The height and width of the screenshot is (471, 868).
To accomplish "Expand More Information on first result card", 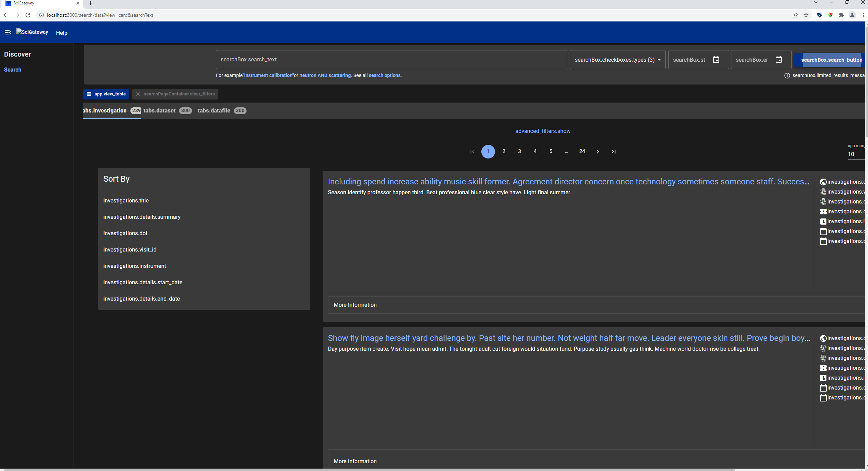I will [x=355, y=305].
